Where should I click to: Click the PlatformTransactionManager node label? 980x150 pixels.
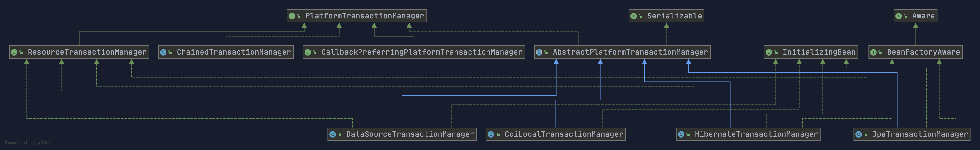(x=364, y=16)
